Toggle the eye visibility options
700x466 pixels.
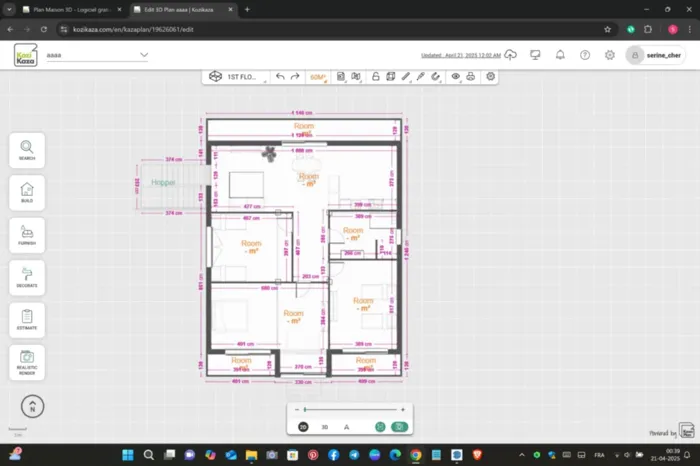pos(455,76)
